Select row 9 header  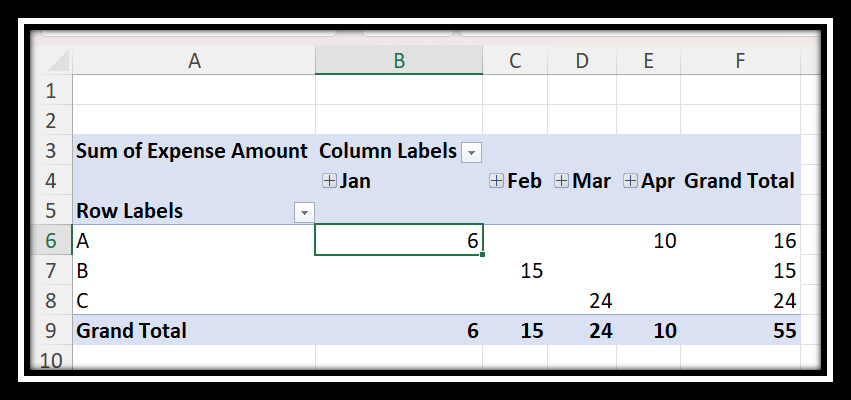pos(51,330)
